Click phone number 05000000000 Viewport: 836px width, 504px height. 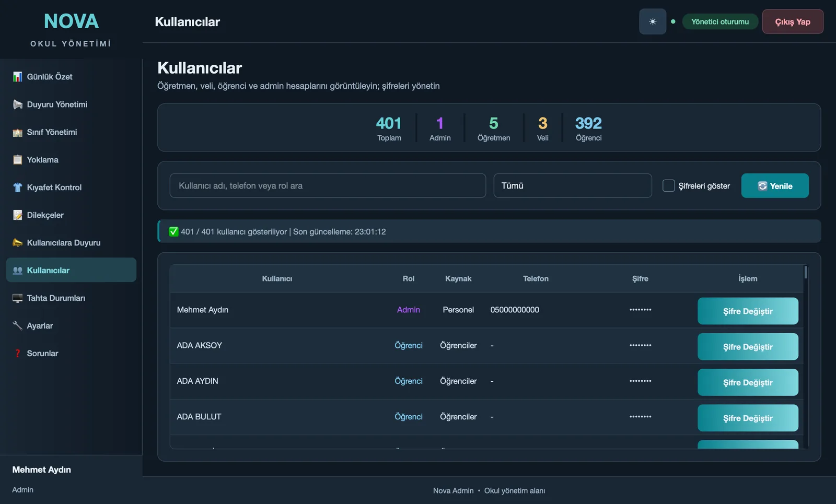[515, 310]
